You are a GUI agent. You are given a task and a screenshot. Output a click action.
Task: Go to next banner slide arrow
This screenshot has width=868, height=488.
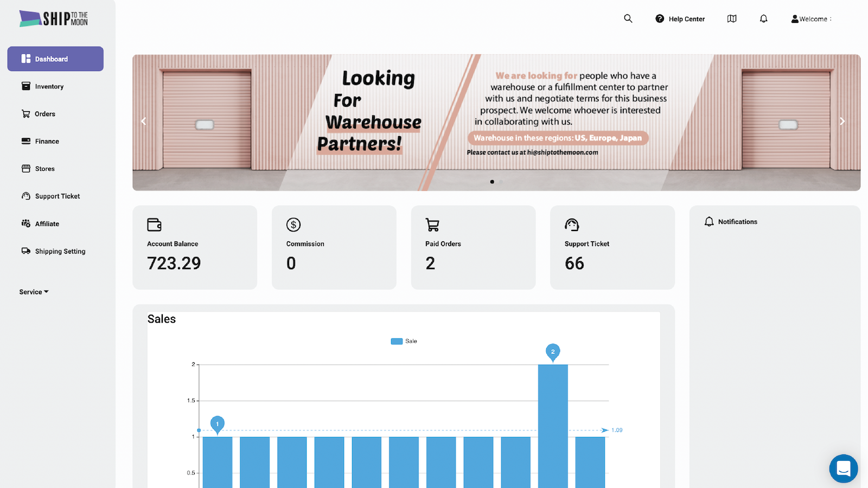(x=842, y=121)
